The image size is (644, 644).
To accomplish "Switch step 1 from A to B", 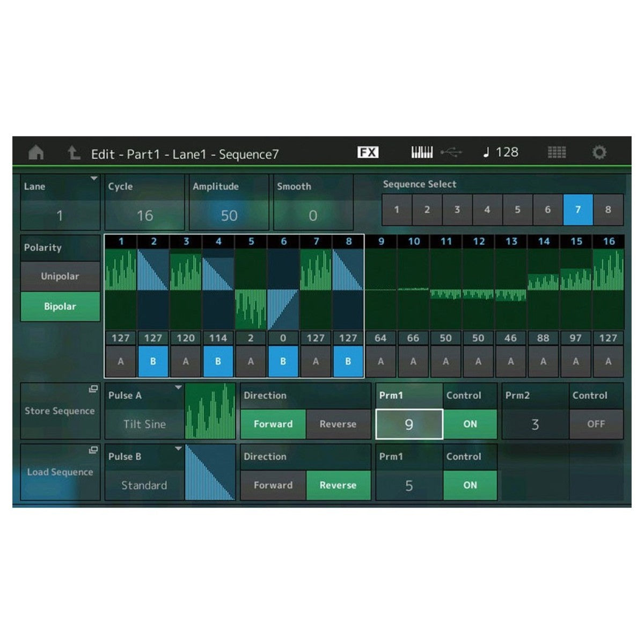I will click(121, 361).
